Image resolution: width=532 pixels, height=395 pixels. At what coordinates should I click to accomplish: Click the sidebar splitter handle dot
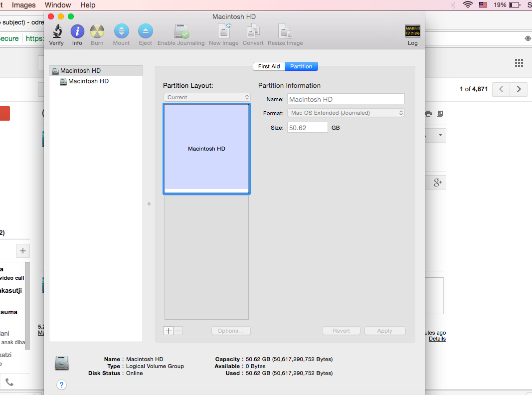pos(149,204)
